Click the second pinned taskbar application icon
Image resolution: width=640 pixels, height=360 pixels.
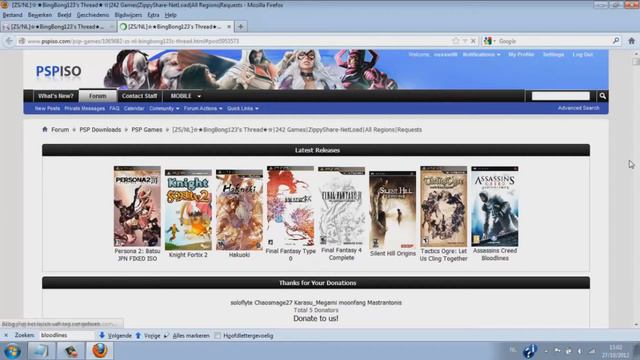click(x=70, y=351)
